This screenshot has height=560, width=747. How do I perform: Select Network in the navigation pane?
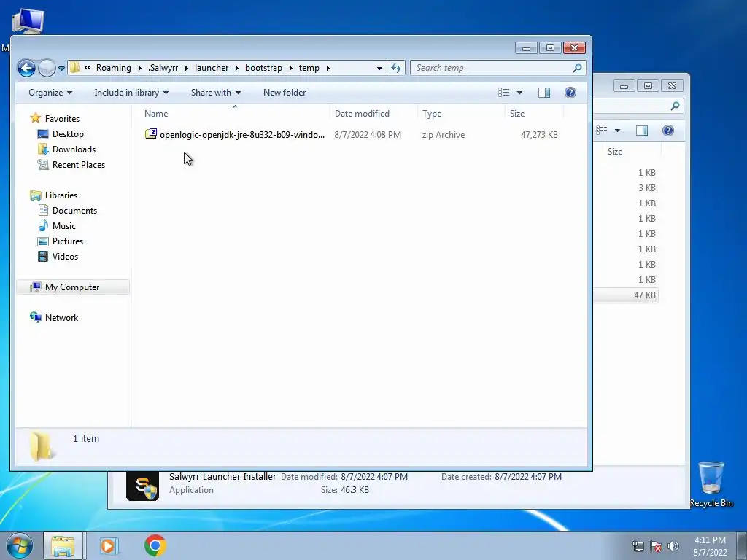click(x=61, y=318)
